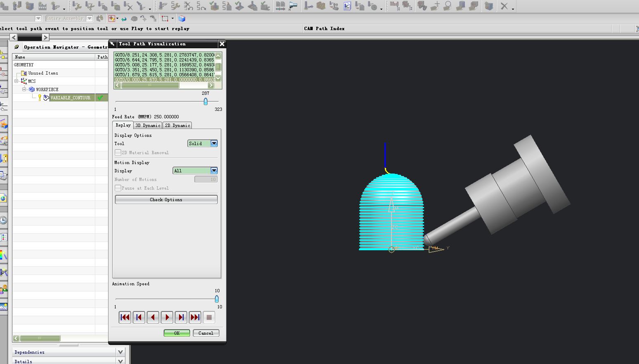Collapse the WORKPIECE tree node
This screenshot has width=639, height=364.
(24, 89)
